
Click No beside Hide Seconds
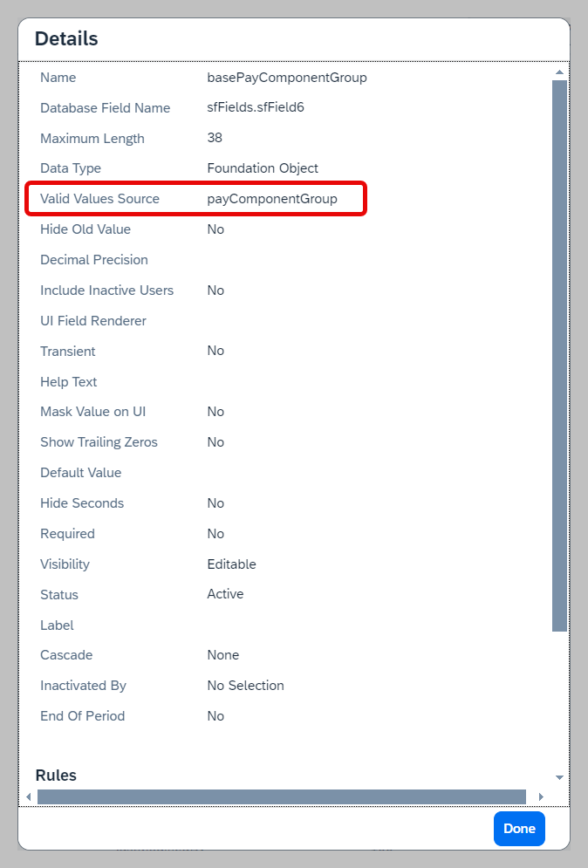pos(215,502)
